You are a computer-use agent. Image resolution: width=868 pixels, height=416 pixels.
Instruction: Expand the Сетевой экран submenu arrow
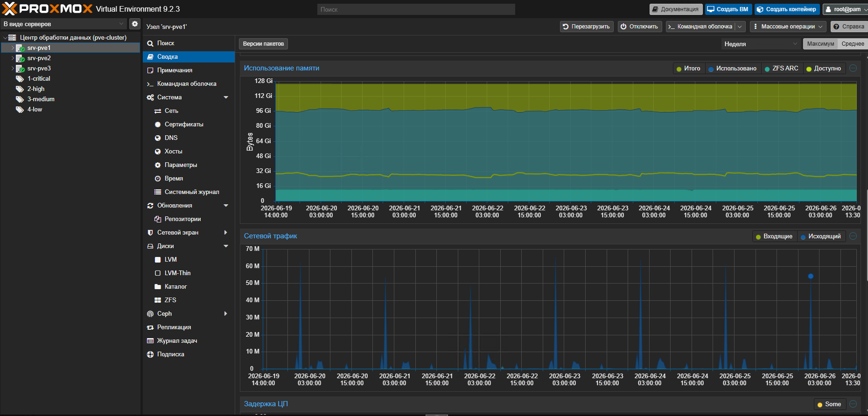click(226, 233)
